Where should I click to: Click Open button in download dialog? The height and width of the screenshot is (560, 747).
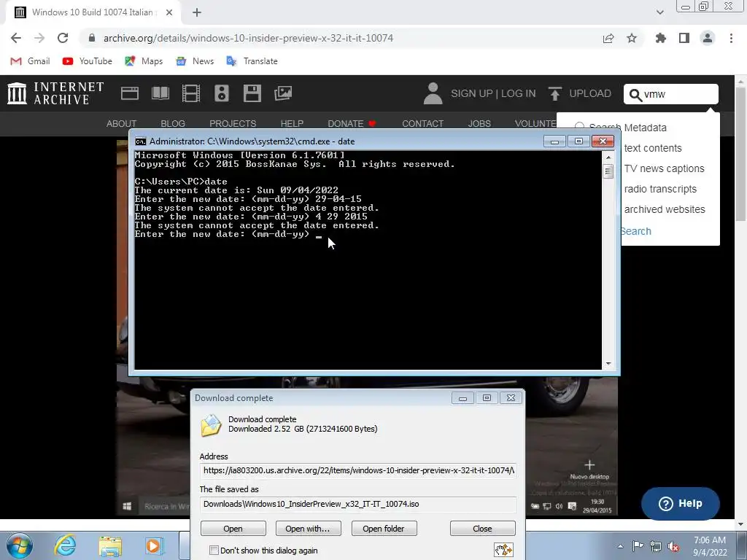click(233, 529)
